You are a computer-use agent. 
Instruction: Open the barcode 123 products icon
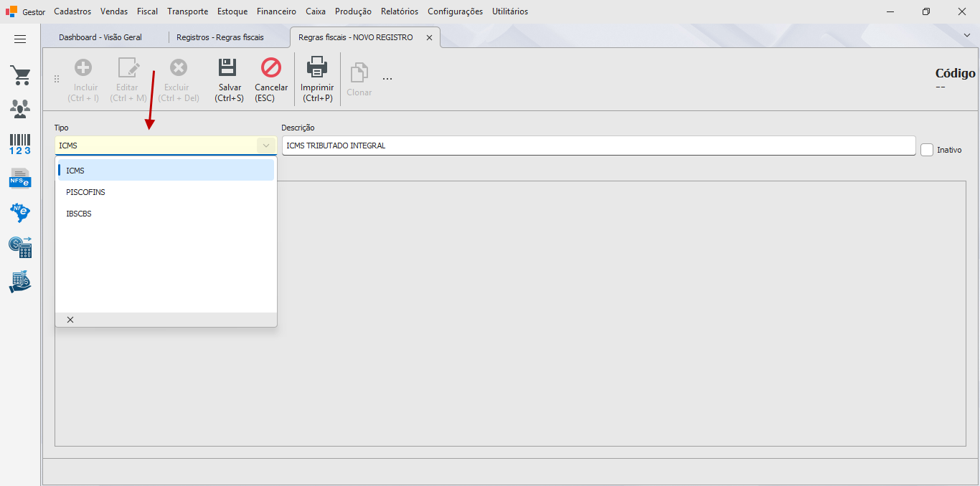click(x=20, y=143)
